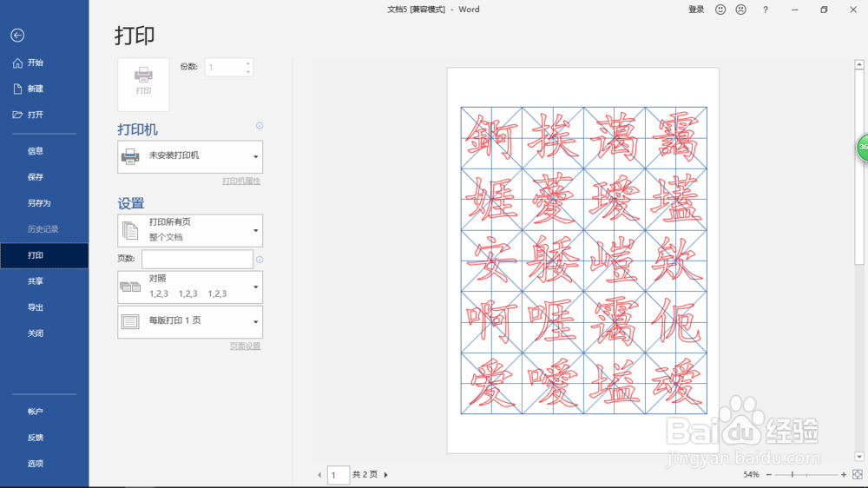
Task: Send positive feedback via smiley face
Action: pos(720,10)
